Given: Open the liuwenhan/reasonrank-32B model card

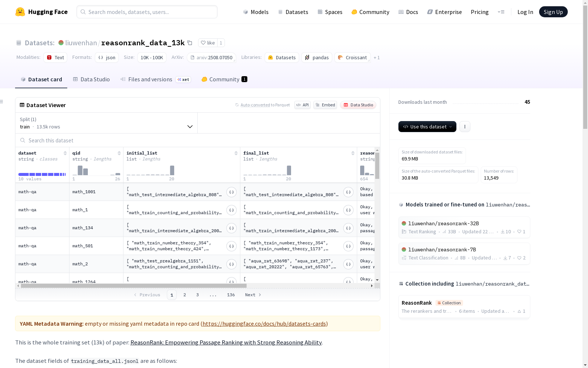Looking at the screenshot, I should [x=464, y=227].
